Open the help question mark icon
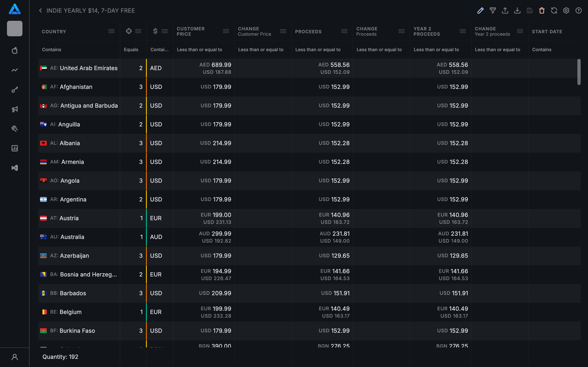588x367 pixels. pos(579,10)
